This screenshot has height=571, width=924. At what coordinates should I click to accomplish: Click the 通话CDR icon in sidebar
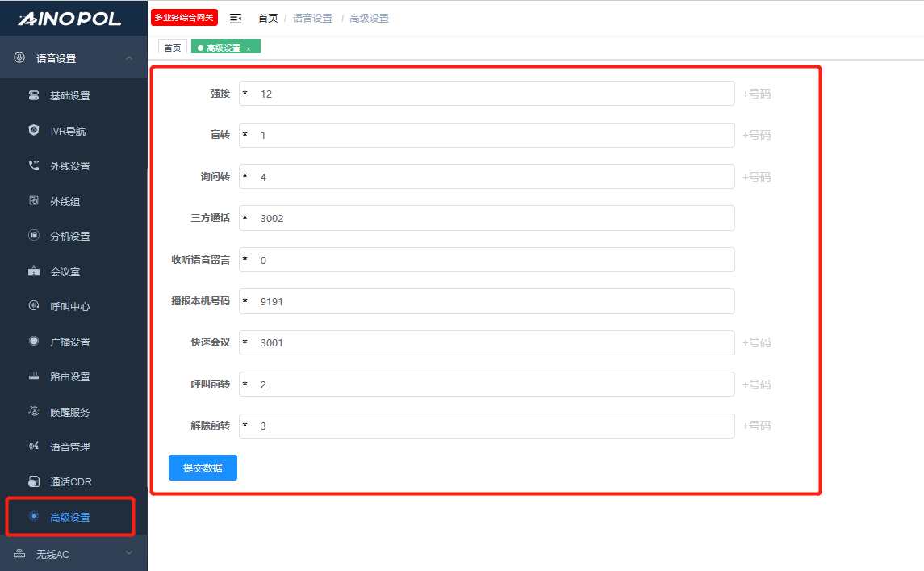click(34, 482)
